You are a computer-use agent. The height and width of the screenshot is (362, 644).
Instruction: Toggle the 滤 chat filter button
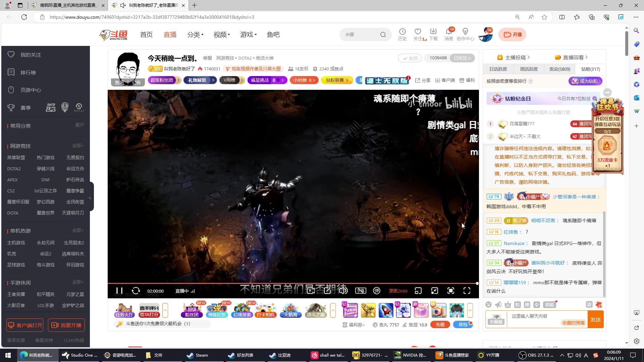click(589, 304)
